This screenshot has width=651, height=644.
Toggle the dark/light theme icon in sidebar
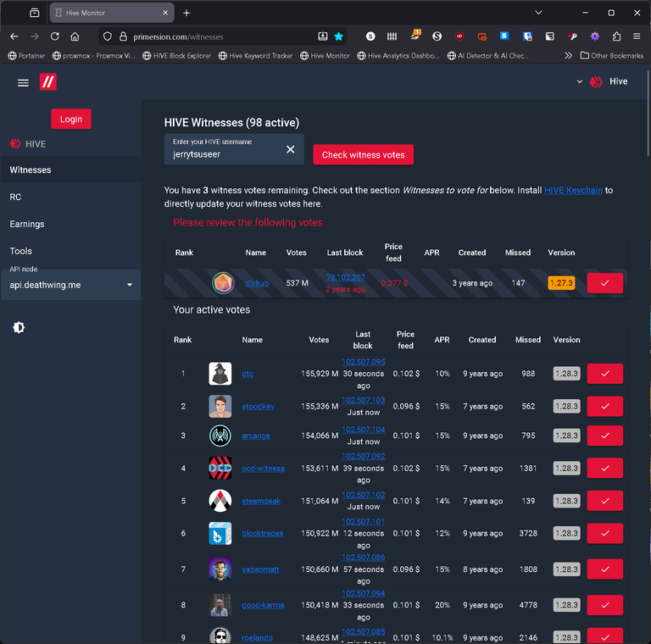[x=19, y=327]
